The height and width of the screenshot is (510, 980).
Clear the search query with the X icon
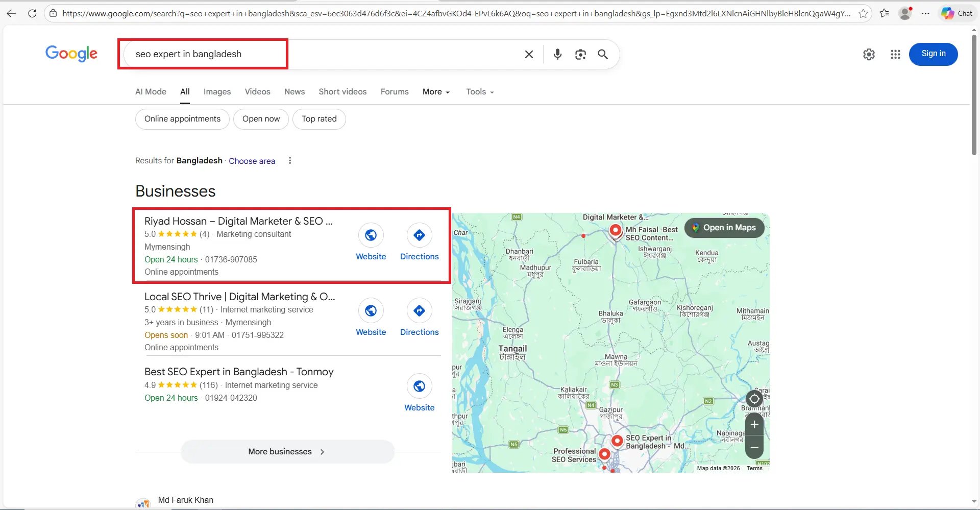click(x=529, y=54)
